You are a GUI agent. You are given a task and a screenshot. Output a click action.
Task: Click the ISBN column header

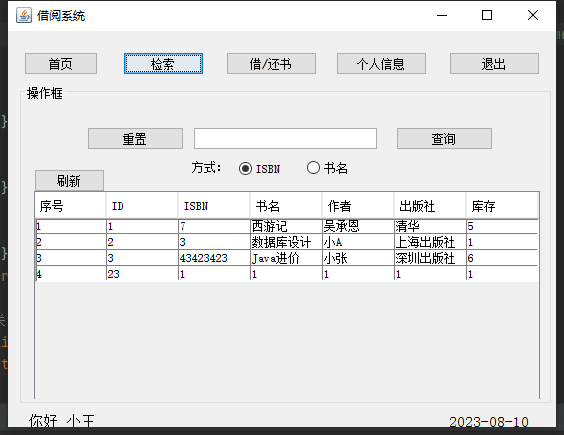214,206
